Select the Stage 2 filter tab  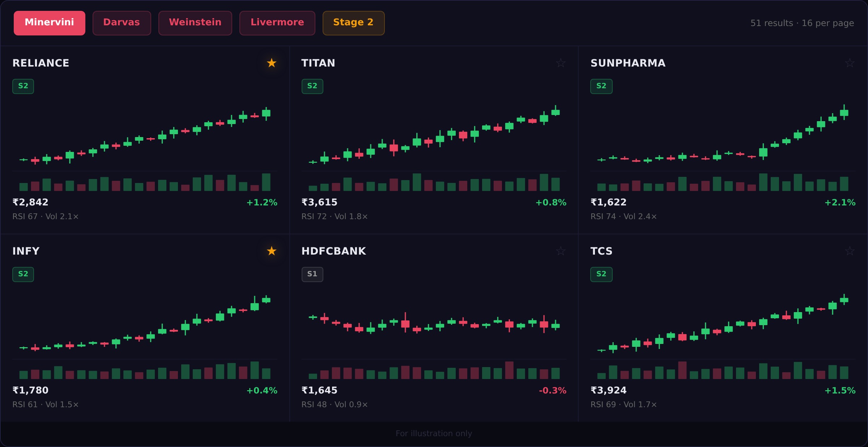tap(353, 23)
